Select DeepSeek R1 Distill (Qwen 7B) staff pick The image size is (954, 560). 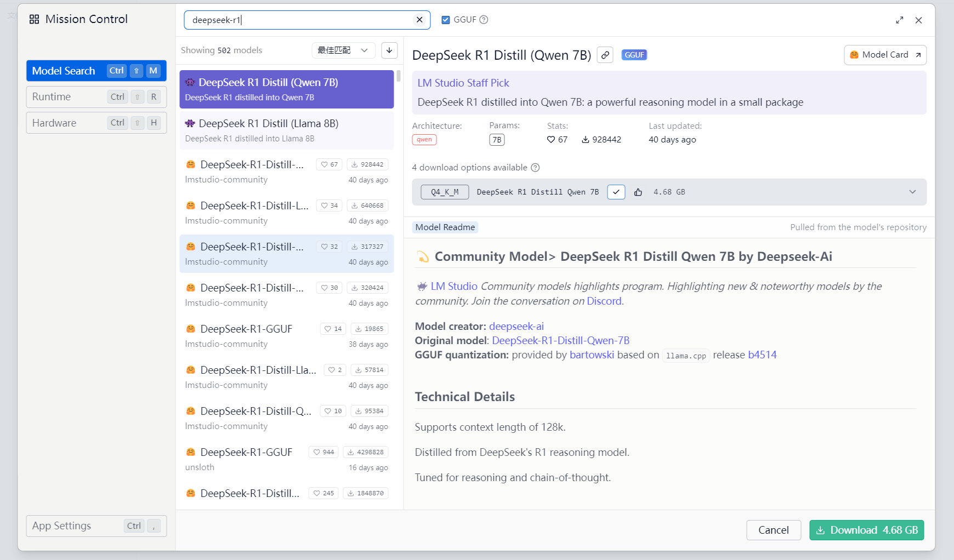[x=287, y=89]
